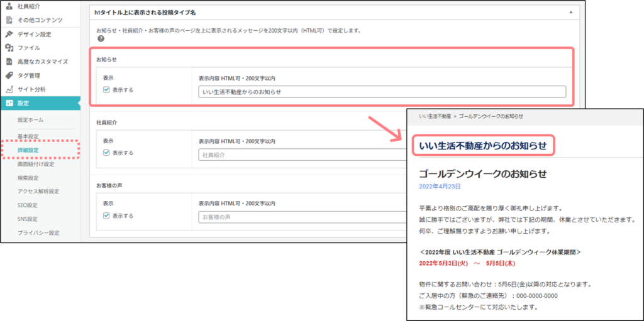Open 設定 menu in sidebar
This screenshot has width=644, height=321.
23,103
